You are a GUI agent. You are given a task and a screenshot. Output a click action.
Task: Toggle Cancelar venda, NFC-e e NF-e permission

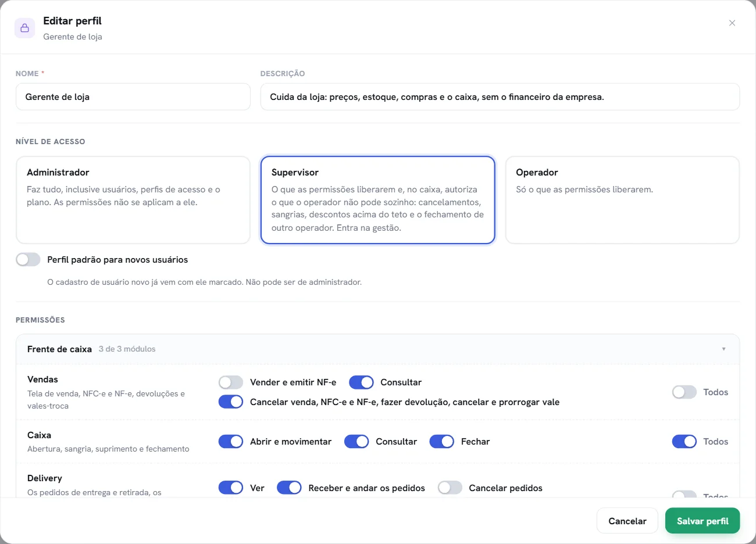click(x=231, y=402)
